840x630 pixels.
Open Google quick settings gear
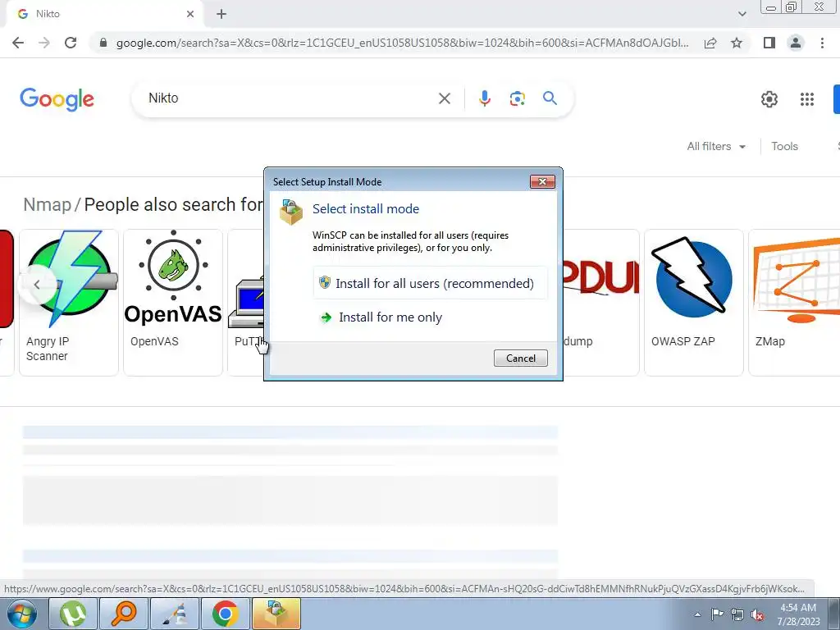pyautogui.click(x=769, y=99)
